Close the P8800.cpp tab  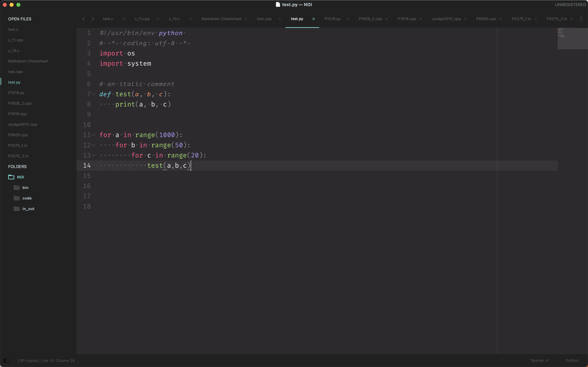[x=501, y=19]
